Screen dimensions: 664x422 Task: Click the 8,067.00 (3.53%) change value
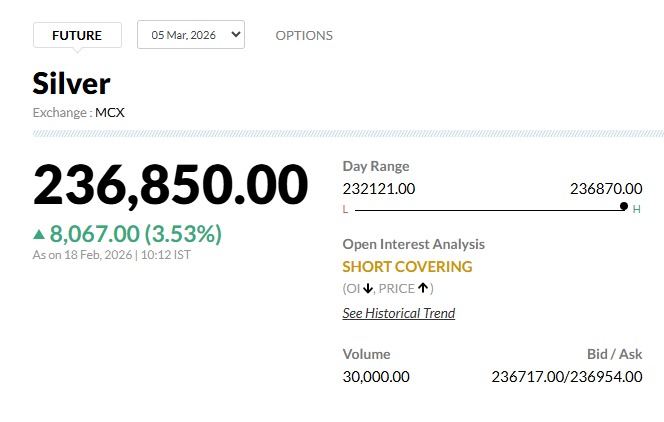point(135,234)
